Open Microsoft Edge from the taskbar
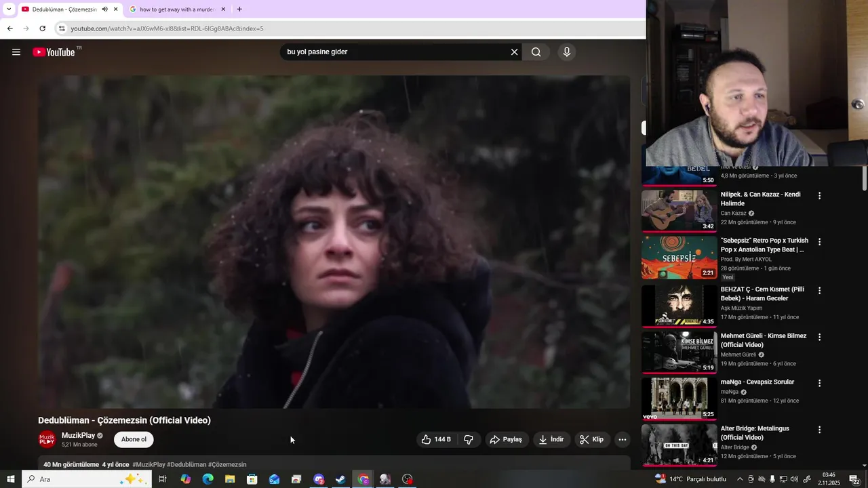The height and width of the screenshot is (488, 868). pos(208,479)
